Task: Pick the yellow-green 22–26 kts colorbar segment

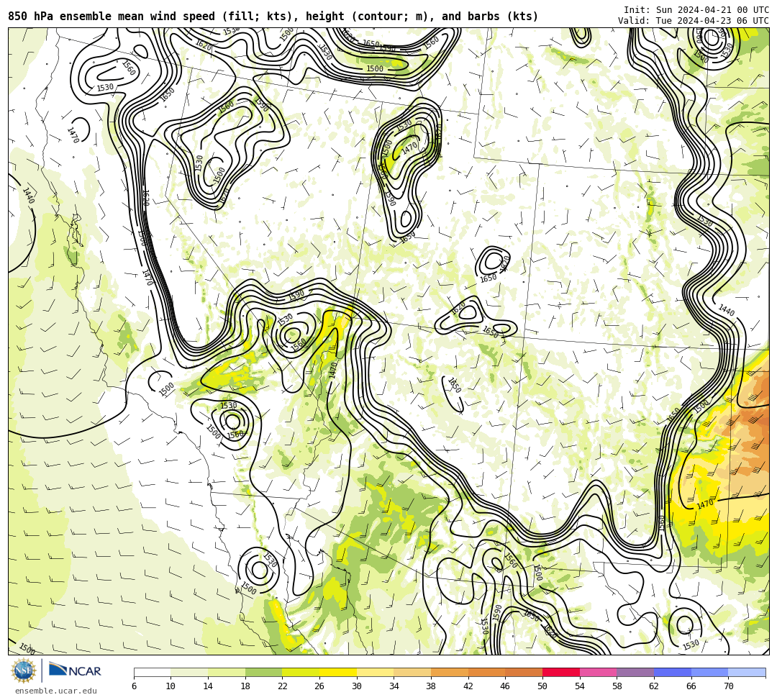Action: point(301,672)
